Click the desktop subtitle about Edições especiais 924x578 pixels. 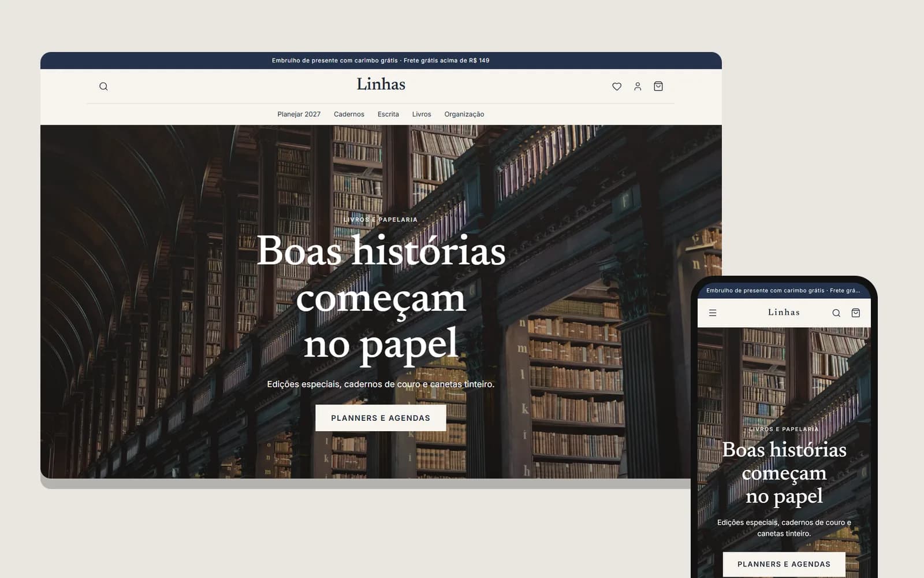tap(381, 384)
